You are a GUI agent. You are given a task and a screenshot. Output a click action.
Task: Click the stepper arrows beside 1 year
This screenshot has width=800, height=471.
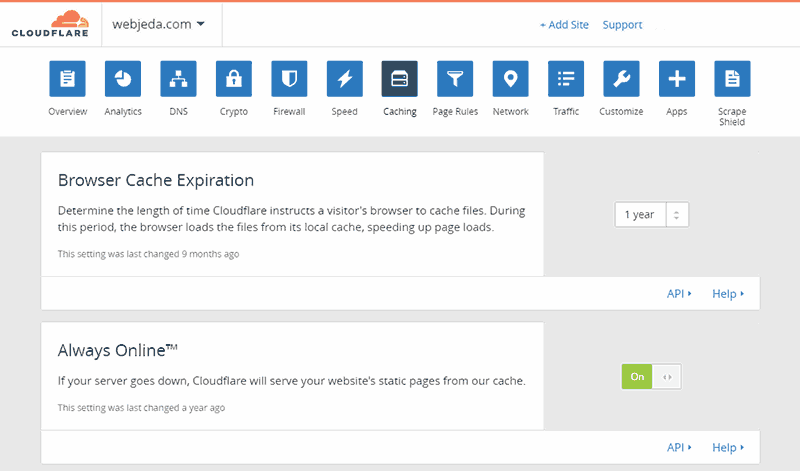coord(677,215)
